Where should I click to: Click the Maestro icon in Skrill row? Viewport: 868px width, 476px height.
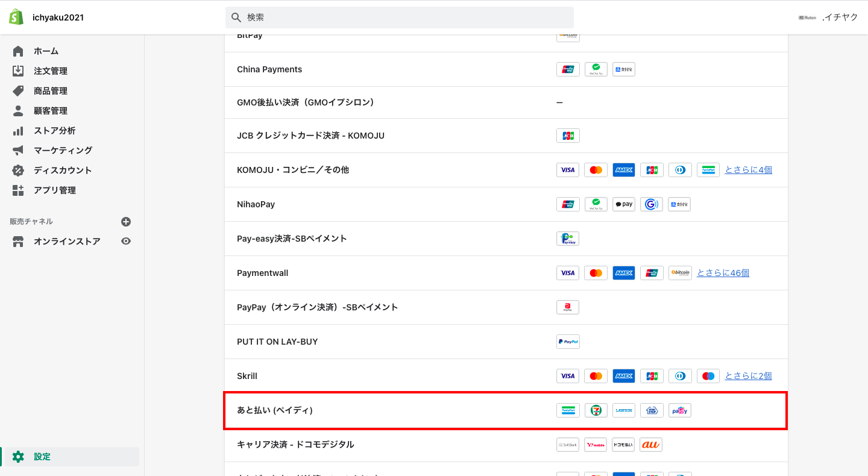point(708,376)
